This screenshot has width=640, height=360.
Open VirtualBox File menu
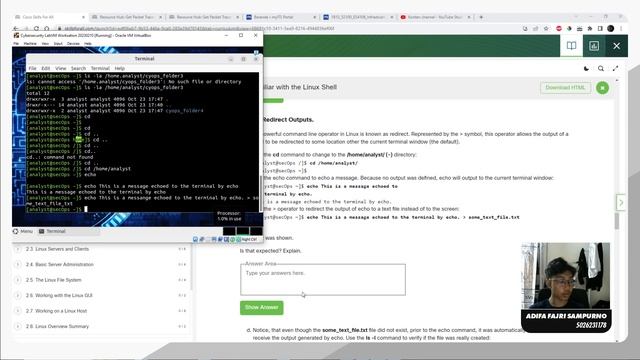(x=16, y=43)
